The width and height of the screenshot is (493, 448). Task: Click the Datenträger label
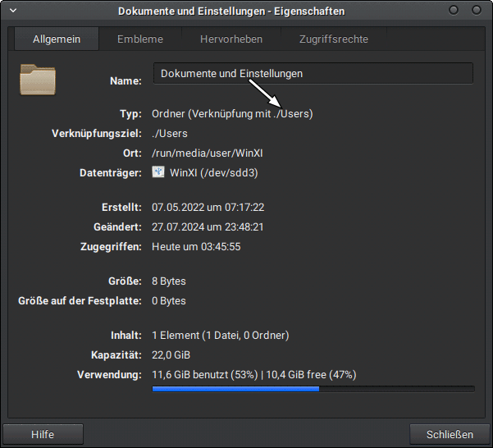coord(111,172)
